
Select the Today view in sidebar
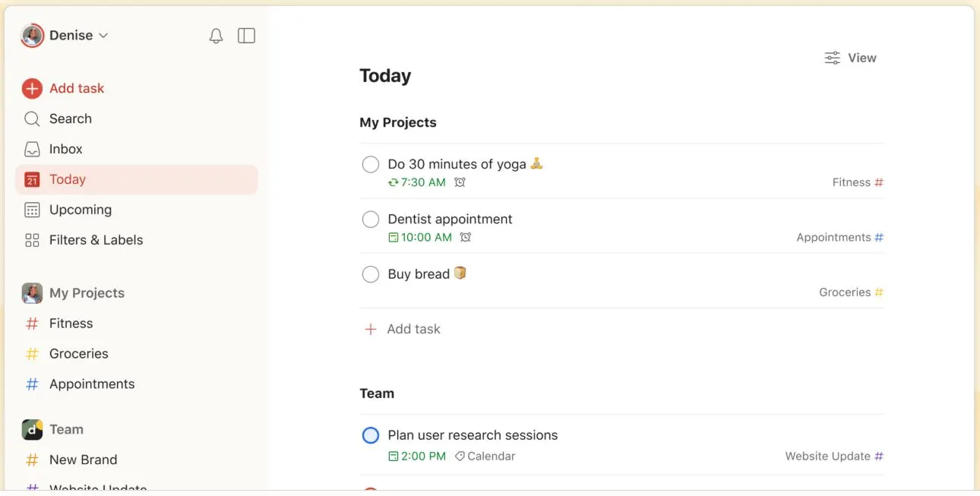coord(68,179)
